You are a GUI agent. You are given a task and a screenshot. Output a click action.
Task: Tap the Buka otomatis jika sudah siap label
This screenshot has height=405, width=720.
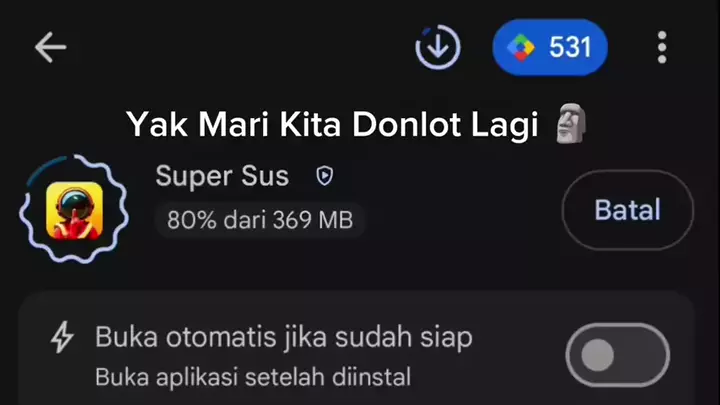[284, 337]
